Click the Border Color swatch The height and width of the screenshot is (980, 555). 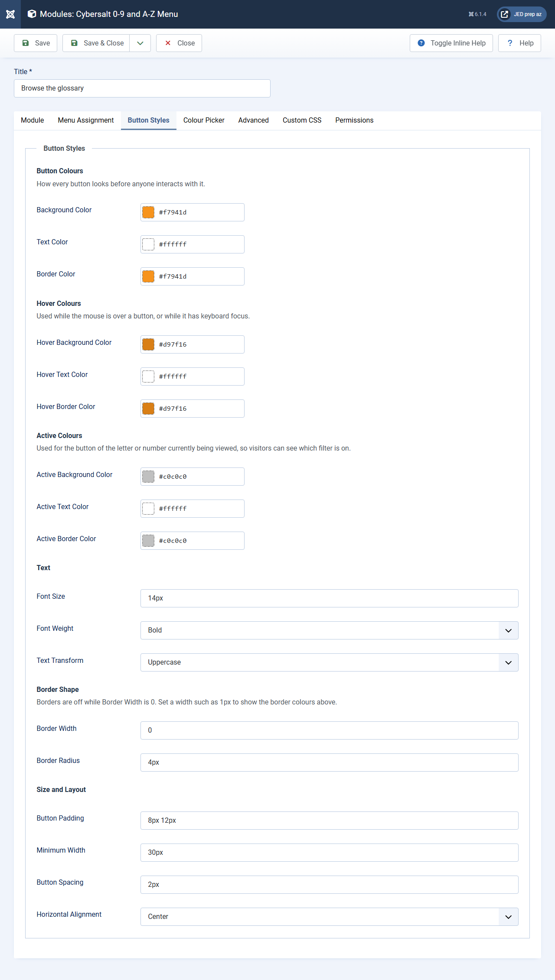tap(148, 276)
